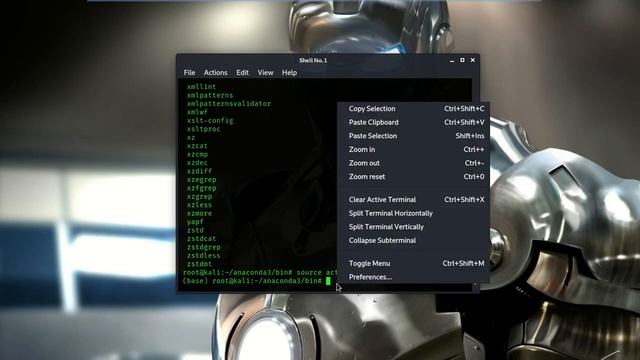640x360 pixels.
Task: Open the File menu
Action: 189,73
